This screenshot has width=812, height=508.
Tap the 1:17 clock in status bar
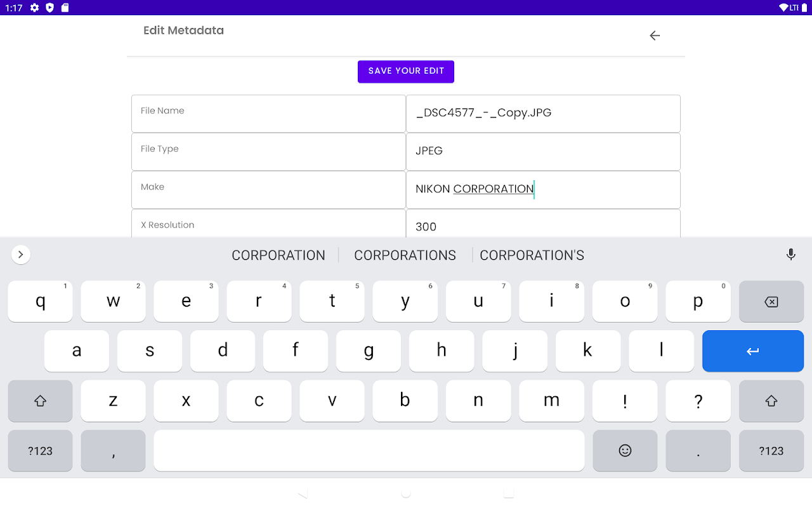[x=14, y=8]
